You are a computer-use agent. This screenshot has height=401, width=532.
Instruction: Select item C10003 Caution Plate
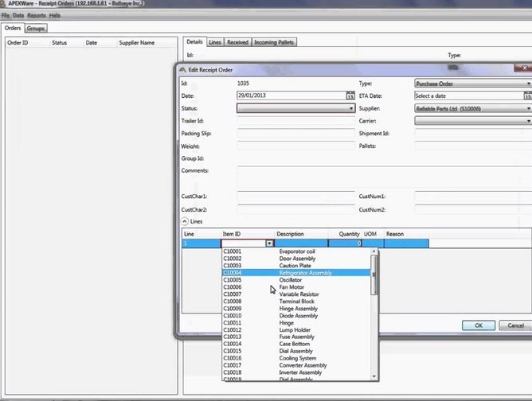coord(296,266)
